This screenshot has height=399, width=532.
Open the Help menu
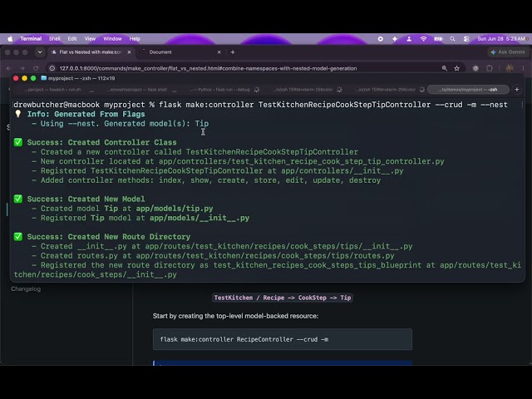[135, 39]
